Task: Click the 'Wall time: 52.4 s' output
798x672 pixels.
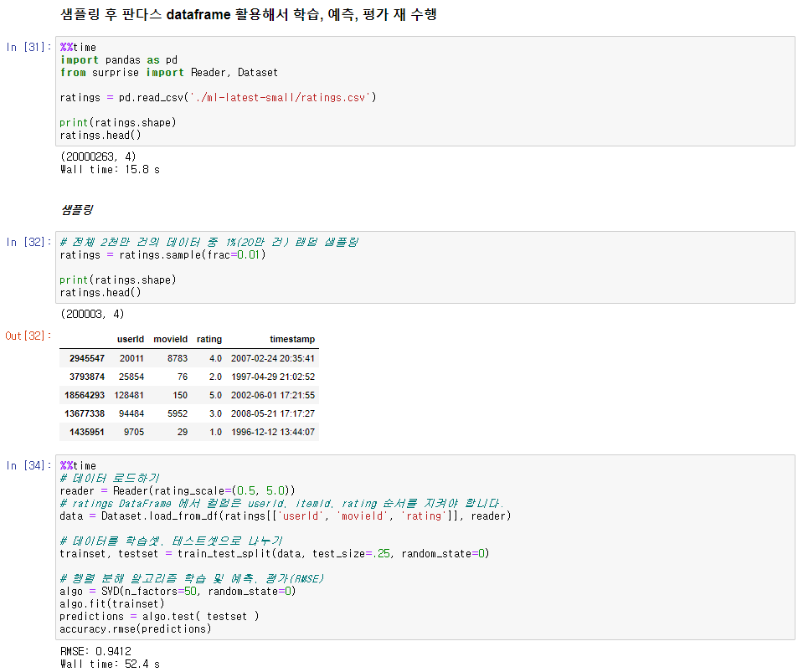Action: pos(110,664)
